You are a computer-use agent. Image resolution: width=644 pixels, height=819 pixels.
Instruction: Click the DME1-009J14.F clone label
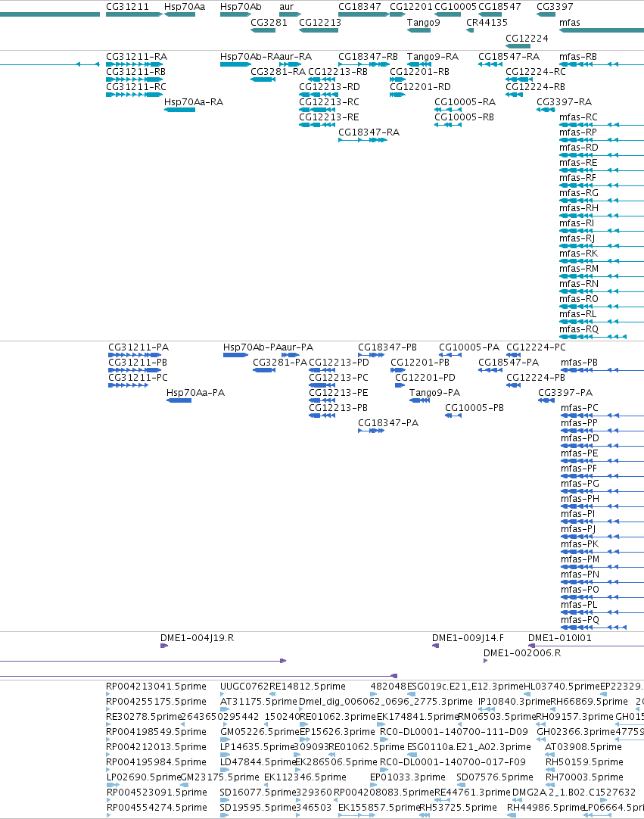(468, 638)
